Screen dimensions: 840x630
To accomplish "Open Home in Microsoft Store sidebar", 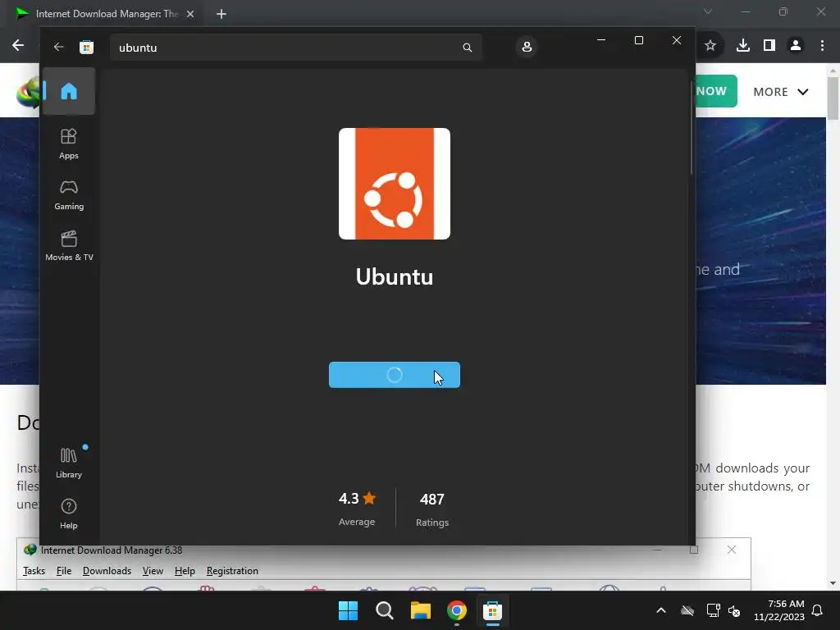I will coord(69,91).
